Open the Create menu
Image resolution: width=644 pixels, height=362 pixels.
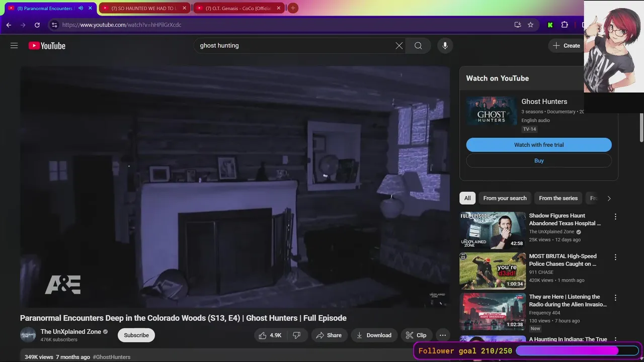[567, 46]
